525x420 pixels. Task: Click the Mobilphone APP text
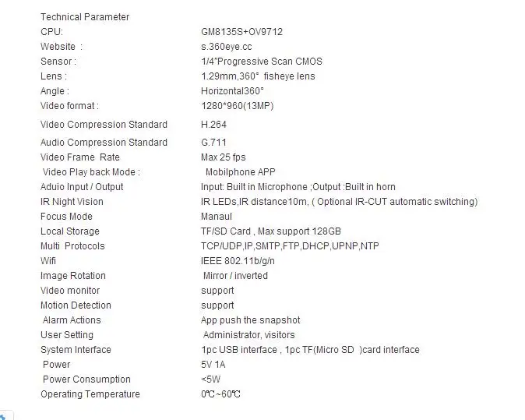click(x=241, y=171)
